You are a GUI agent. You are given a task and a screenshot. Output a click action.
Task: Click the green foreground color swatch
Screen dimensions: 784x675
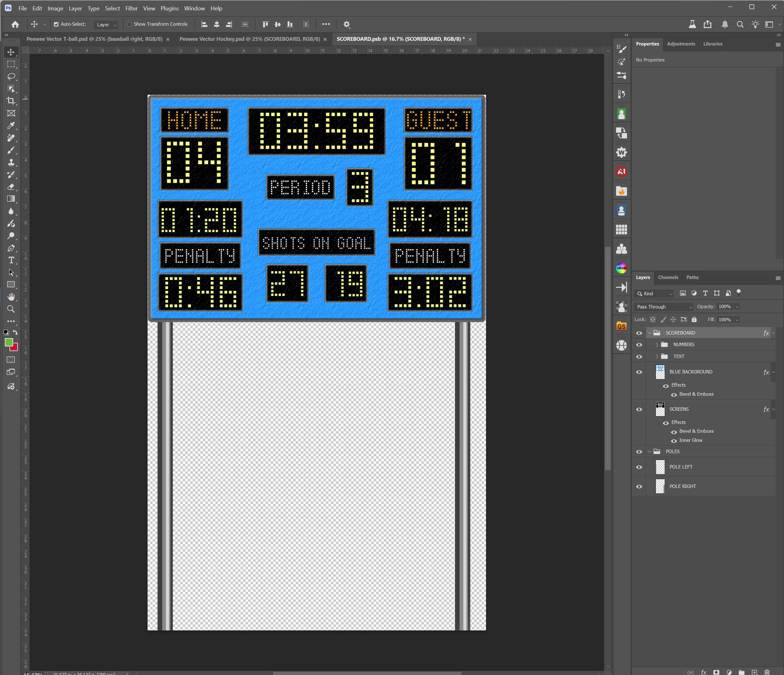coord(8,342)
